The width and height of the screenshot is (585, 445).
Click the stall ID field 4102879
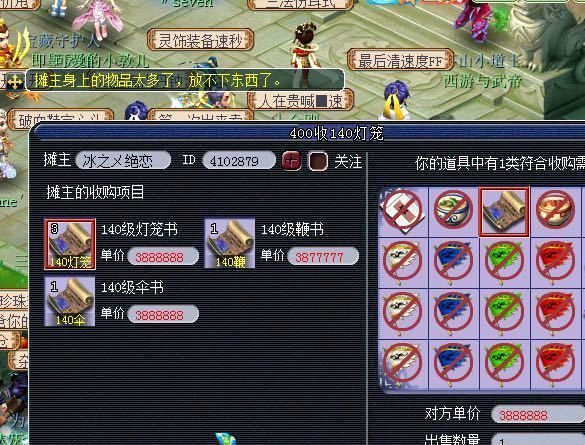238,161
